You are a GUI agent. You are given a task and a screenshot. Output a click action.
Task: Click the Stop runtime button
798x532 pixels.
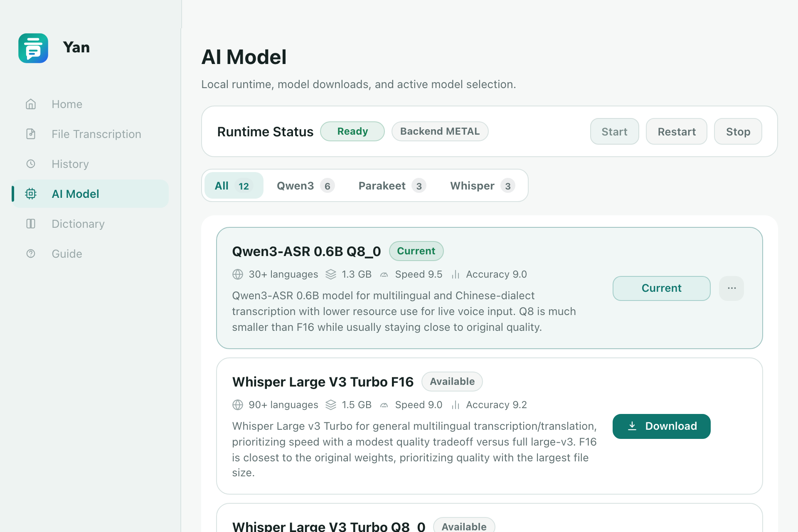tap(738, 131)
